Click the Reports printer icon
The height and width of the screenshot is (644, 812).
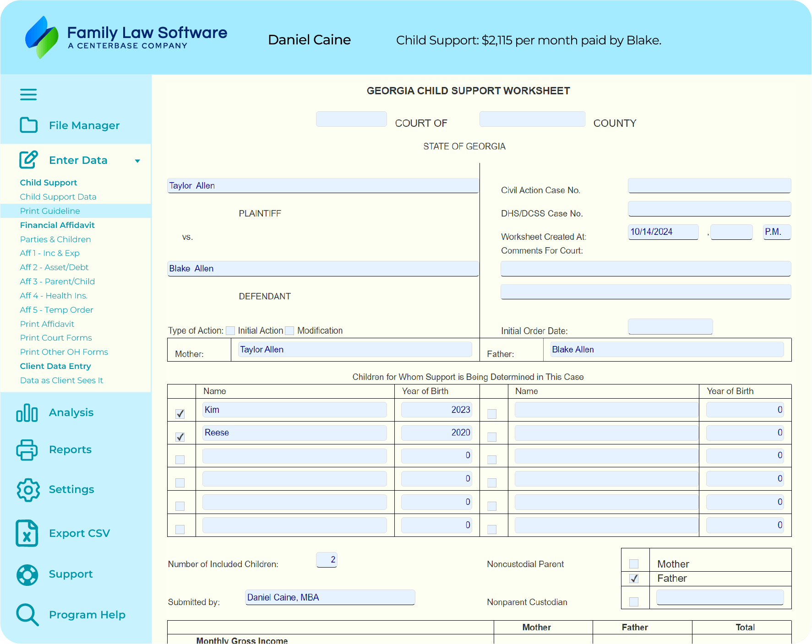click(x=27, y=449)
